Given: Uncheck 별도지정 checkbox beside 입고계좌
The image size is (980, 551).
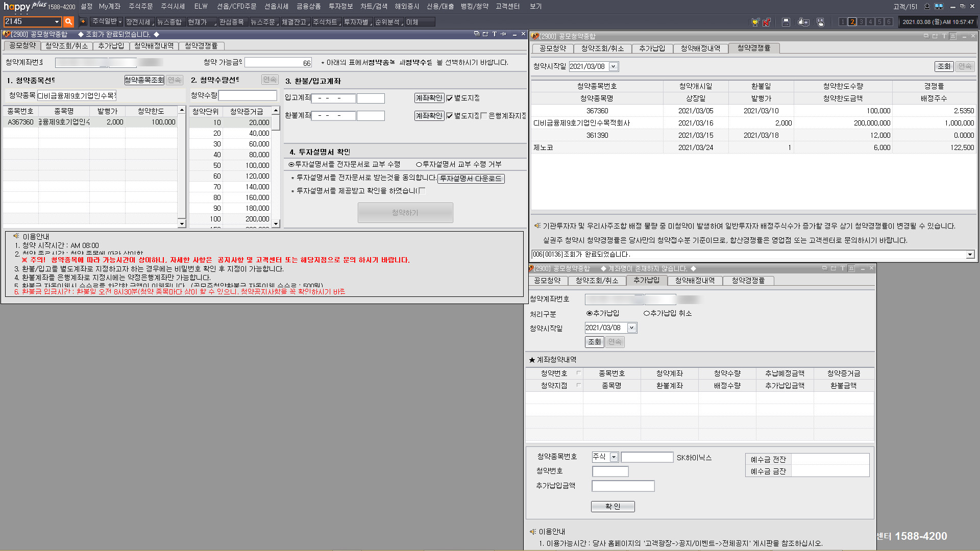Looking at the screenshot, I should [450, 98].
